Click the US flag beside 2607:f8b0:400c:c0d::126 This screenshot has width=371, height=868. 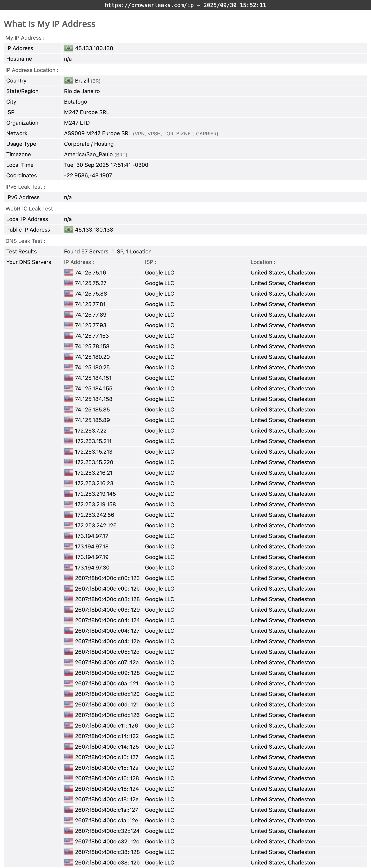pos(69,715)
